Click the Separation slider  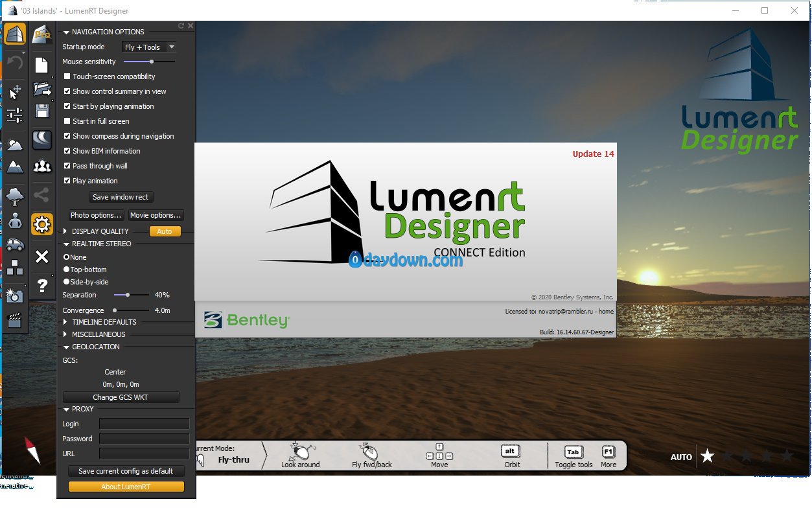[x=132, y=295]
